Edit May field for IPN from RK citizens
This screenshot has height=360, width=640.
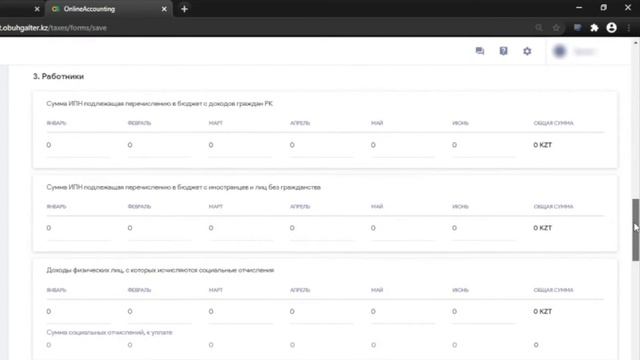(403, 145)
